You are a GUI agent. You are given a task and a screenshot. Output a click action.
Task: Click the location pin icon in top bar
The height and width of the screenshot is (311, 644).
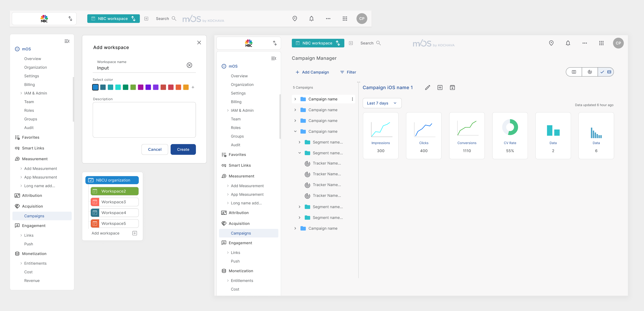point(295,19)
